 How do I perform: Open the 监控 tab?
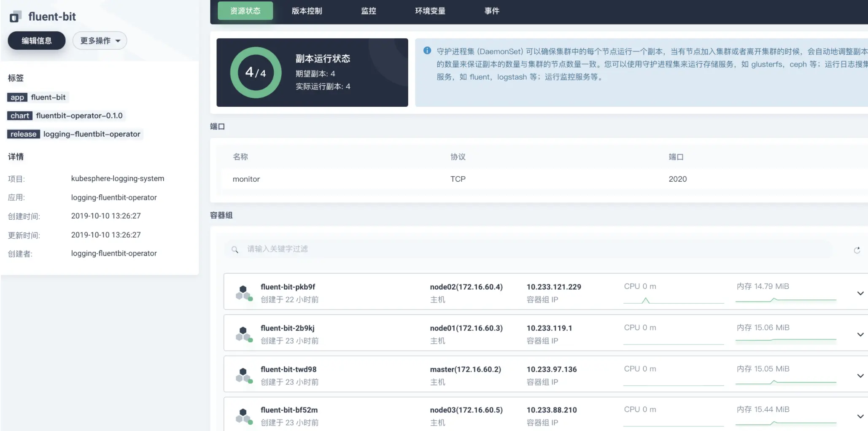368,11
